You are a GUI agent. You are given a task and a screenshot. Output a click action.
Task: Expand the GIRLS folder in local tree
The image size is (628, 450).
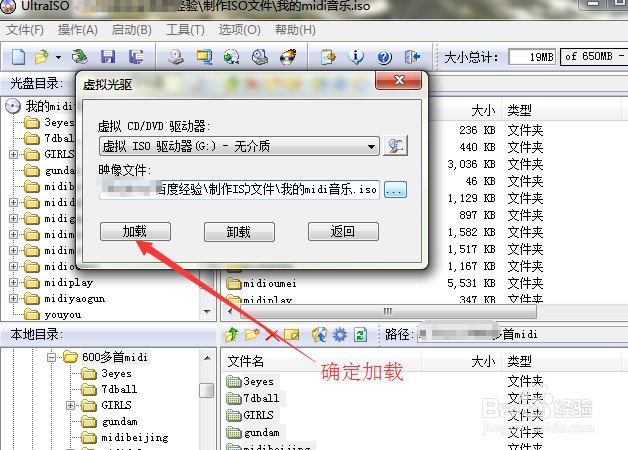tap(70, 406)
